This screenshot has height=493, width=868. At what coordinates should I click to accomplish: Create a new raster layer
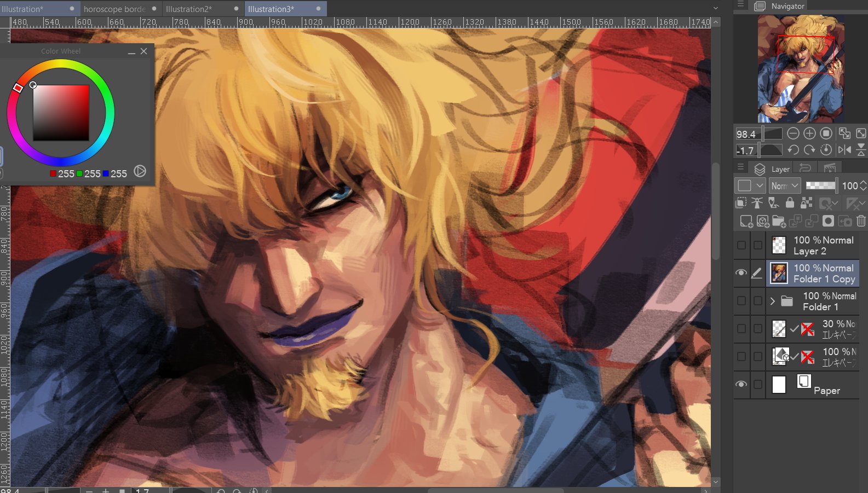(x=746, y=221)
